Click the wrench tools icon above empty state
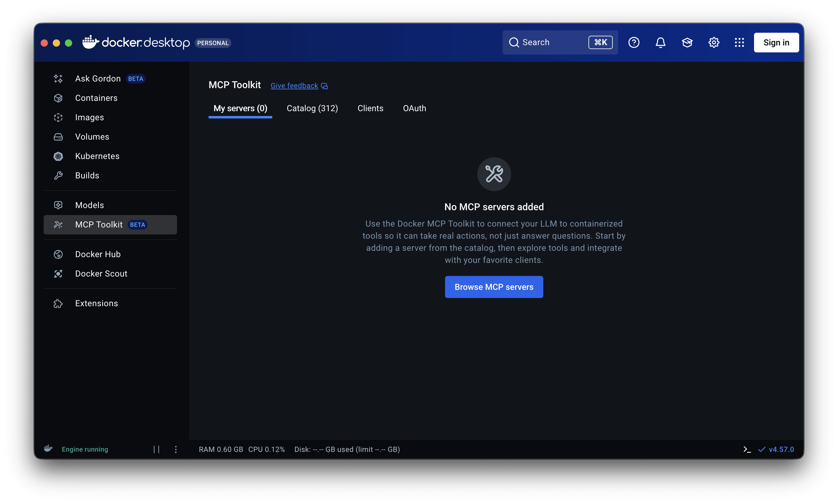Image resolution: width=838 pixels, height=504 pixels. [x=494, y=174]
